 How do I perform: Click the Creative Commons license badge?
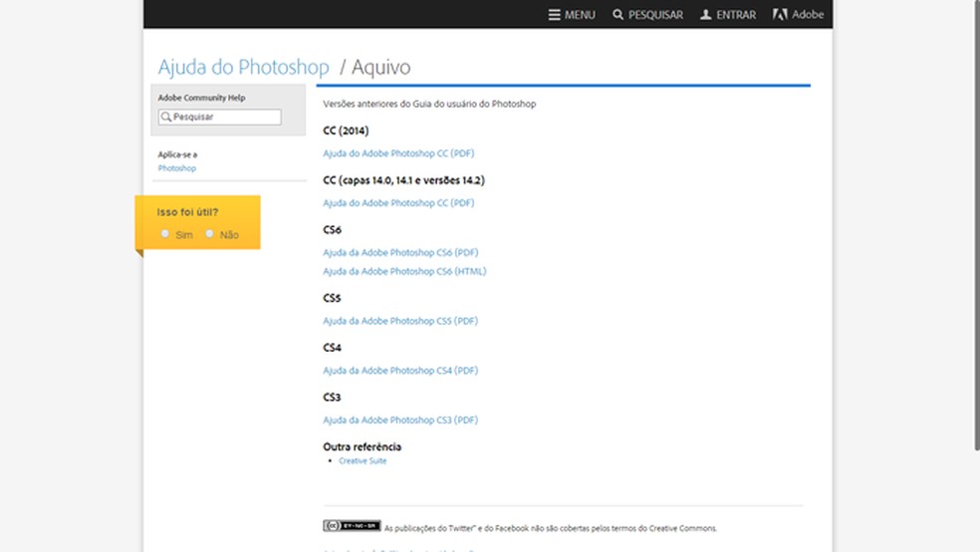[352, 526]
